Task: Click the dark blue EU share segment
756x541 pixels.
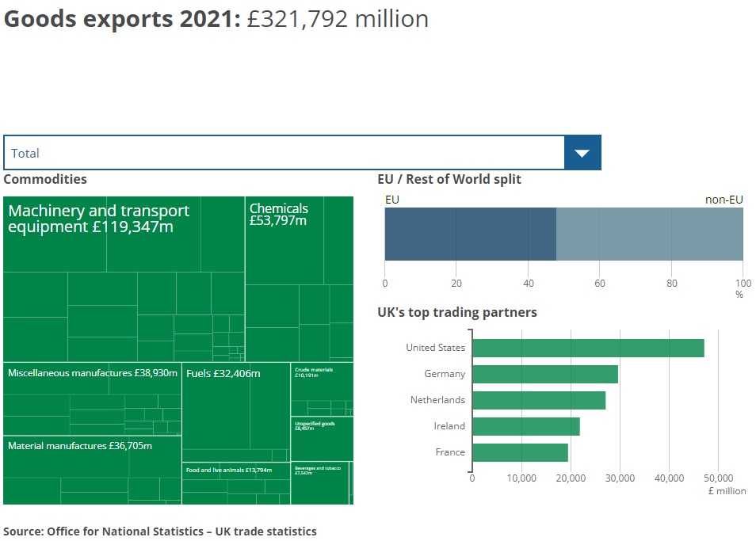Action: coord(470,234)
